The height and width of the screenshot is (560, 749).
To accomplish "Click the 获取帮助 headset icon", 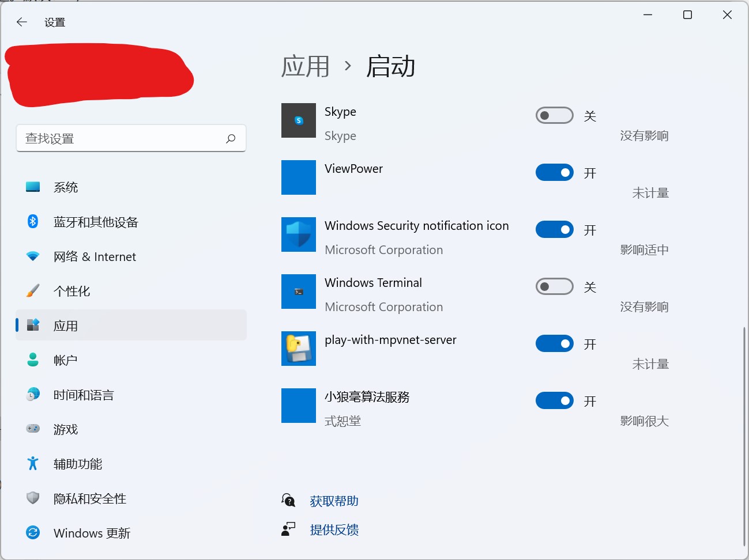I will tap(288, 501).
